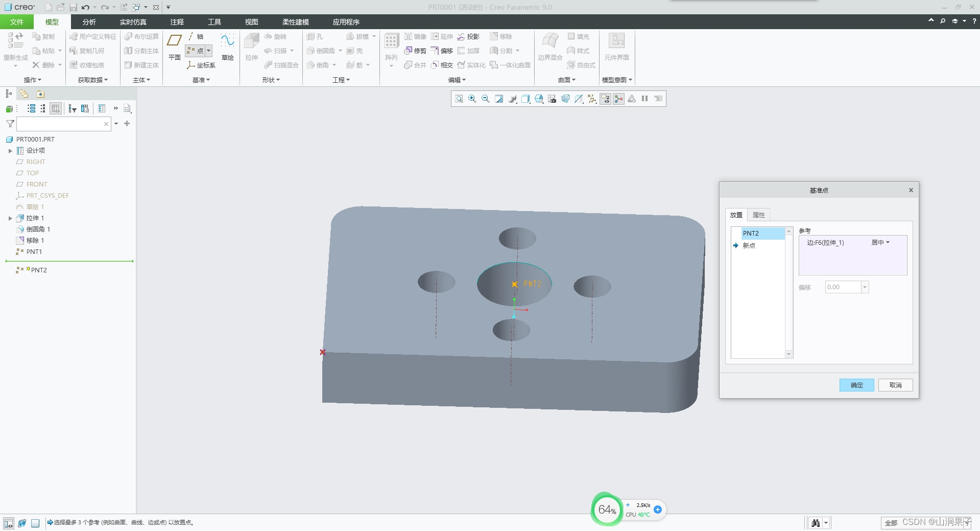This screenshot has width=980, height=531.
Task: Open the 分析 ribbon tab
Action: [89, 22]
